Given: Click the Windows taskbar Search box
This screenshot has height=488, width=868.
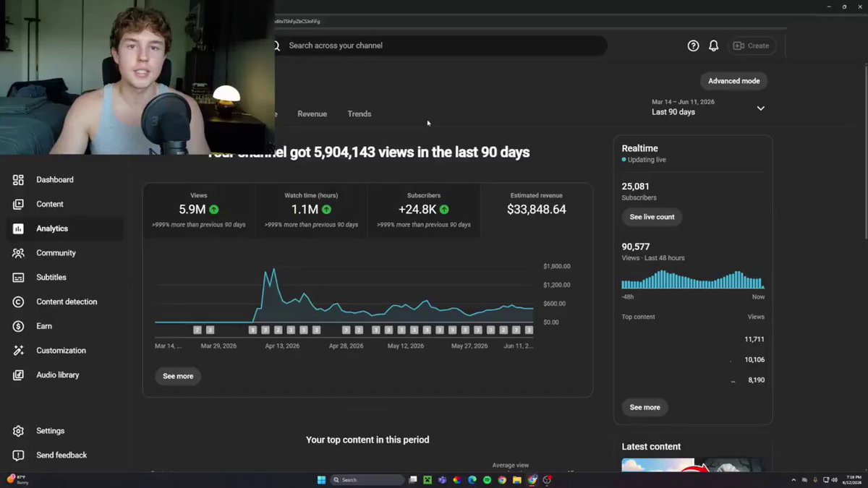Looking at the screenshot, I should point(367,480).
